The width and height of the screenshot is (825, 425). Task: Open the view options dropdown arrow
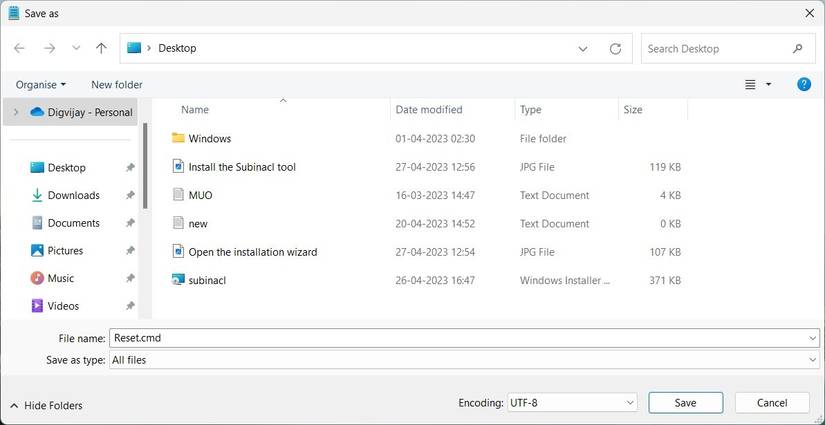pos(768,85)
